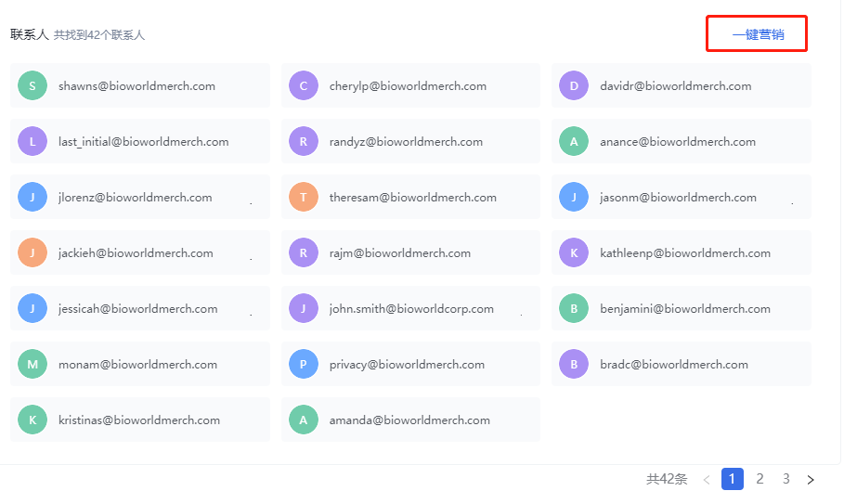Viewport: 857px width, 504px height.
Task: Open benjamini@bioworldmerch.com email text
Action: (685, 309)
